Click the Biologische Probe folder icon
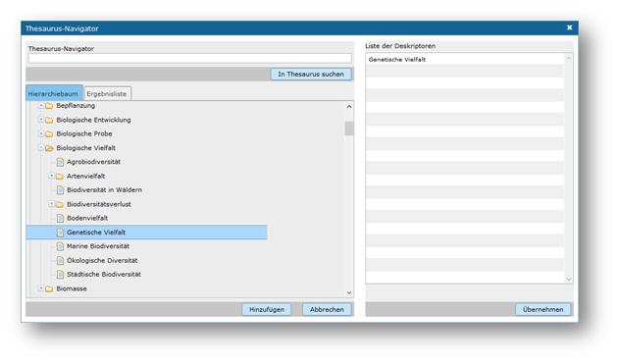 pos(49,134)
